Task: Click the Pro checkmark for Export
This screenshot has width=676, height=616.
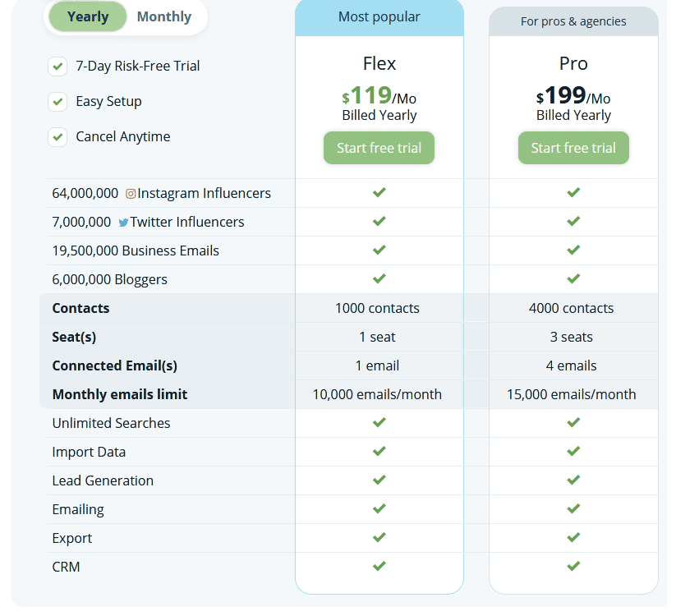Action: 573,537
